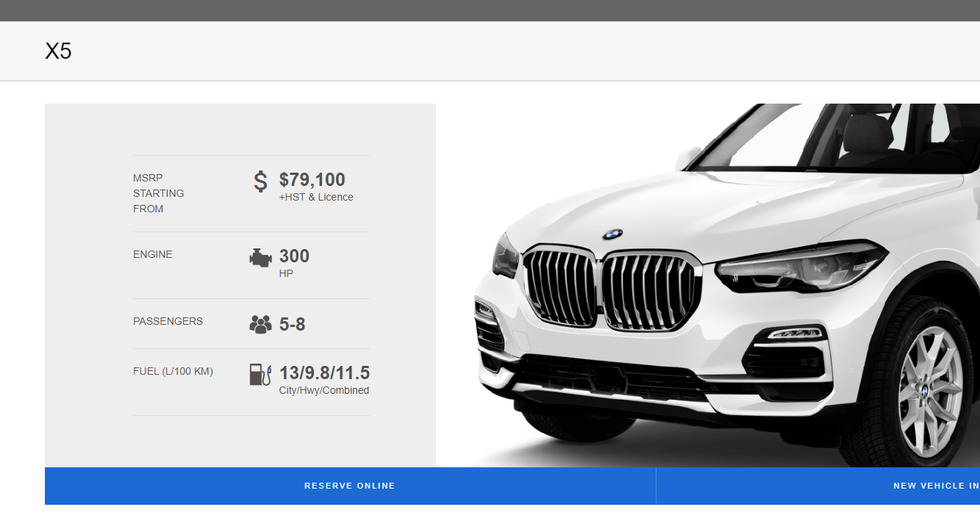Click the fuel pump icon
This screenshot has height=518, width=980.
[260, 374]
